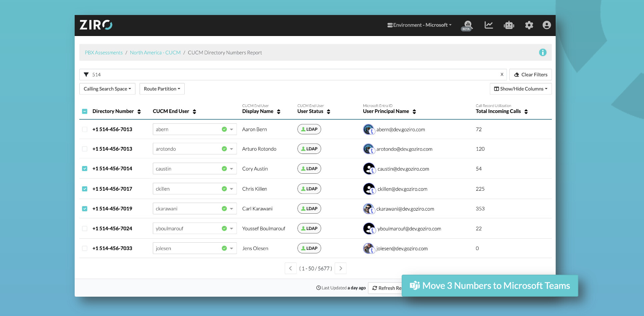Click the arotondo@dev.goziro.com principal name
The height and width of the screenshot is (316, 644).
(404, 149)
